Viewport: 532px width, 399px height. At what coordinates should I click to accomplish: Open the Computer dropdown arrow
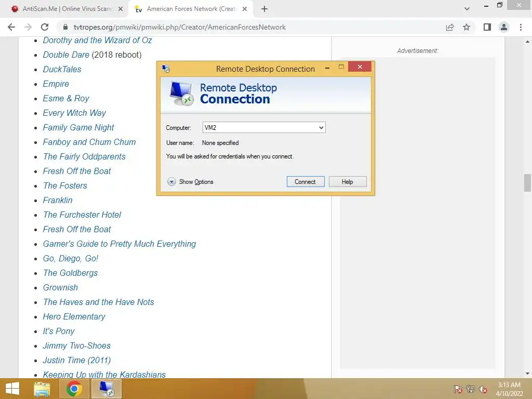coord(321,128)
